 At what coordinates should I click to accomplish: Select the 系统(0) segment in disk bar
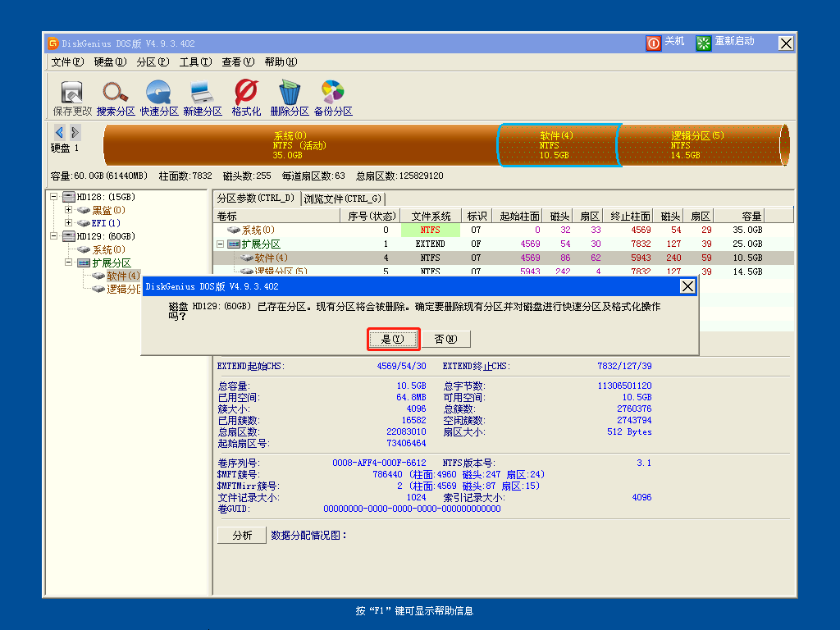[x=300, y=145]
